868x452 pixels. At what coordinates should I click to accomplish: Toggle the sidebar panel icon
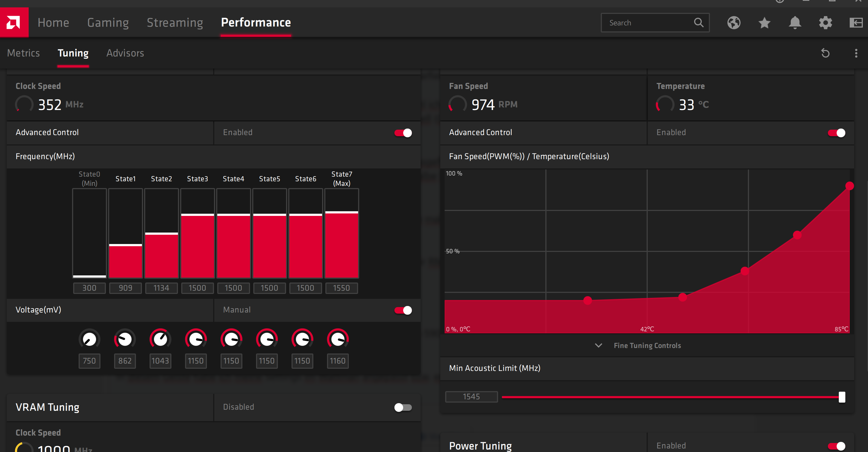tap(856, 23)
